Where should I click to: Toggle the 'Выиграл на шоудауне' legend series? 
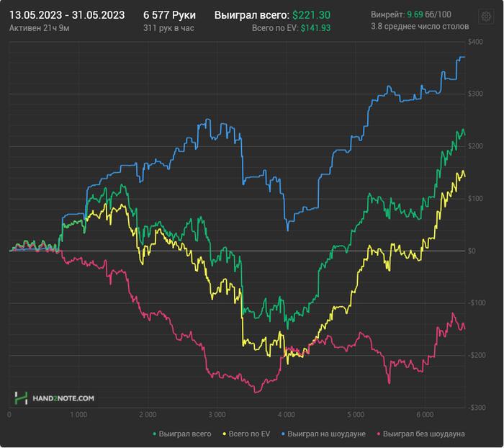[324, 434]
